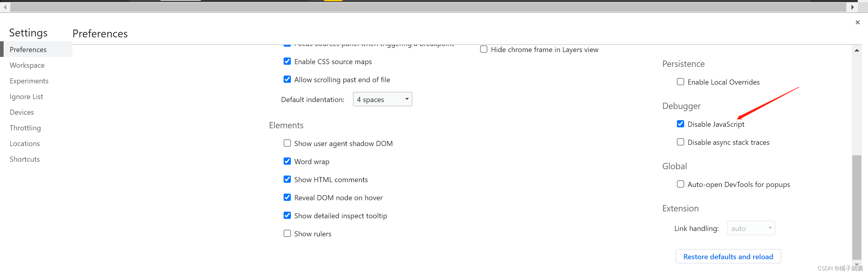This screenshot has width=868, height=274.
Task: Uncheck the Disable JavaScript checkbox
Action: tap(680, 124)
